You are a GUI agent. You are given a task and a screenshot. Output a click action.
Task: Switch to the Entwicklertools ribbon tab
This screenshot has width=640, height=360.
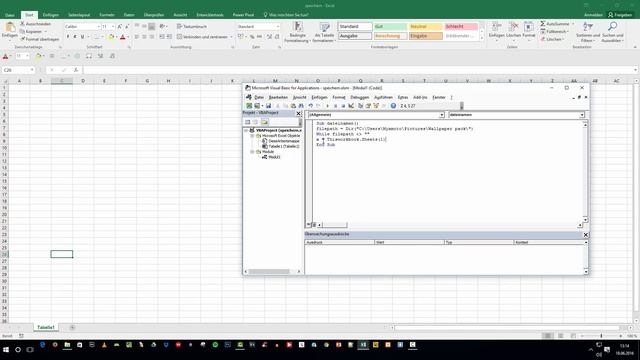210,15
